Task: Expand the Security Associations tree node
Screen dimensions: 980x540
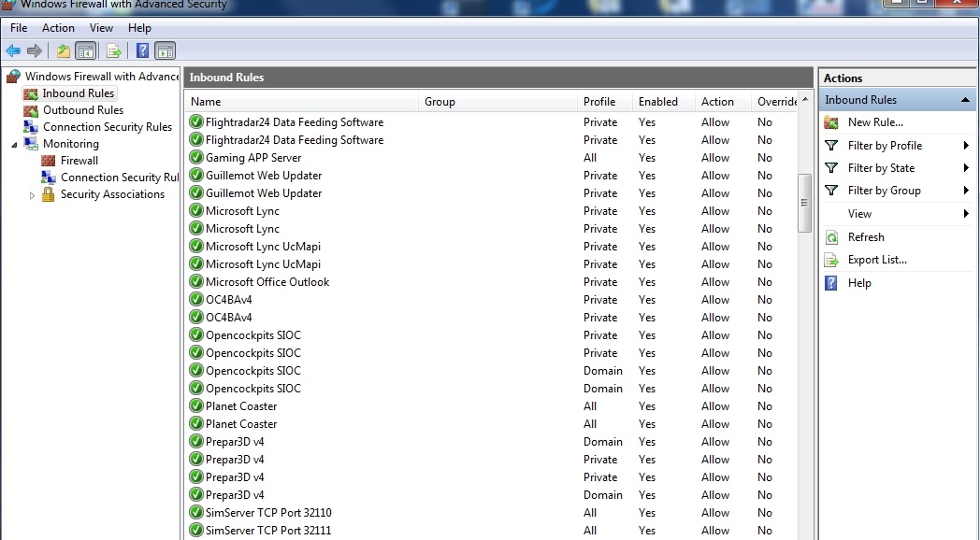Action: [x=31, y=194]
